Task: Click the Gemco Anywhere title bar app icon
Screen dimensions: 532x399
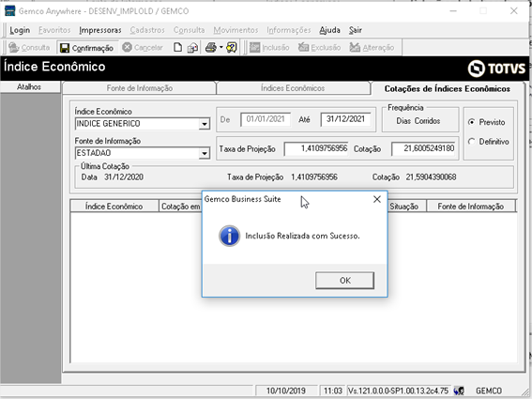Action: pyautogui.click(x=9, y=11)
